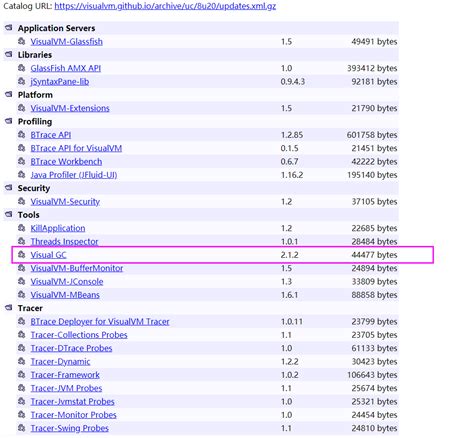Screen dimensions: 474x438
Task: Open the Java Profiler (JFluid-UI) link
Action: tap(74, 175)
